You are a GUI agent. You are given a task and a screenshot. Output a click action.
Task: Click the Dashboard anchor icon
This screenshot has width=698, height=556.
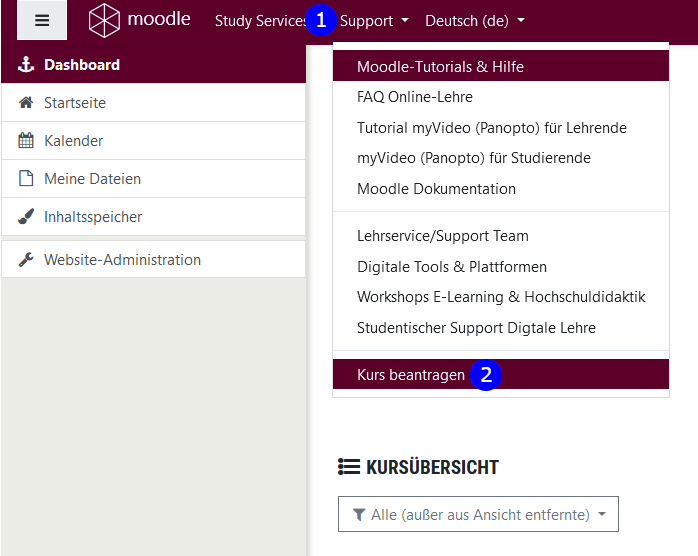[x=27, y=65]
